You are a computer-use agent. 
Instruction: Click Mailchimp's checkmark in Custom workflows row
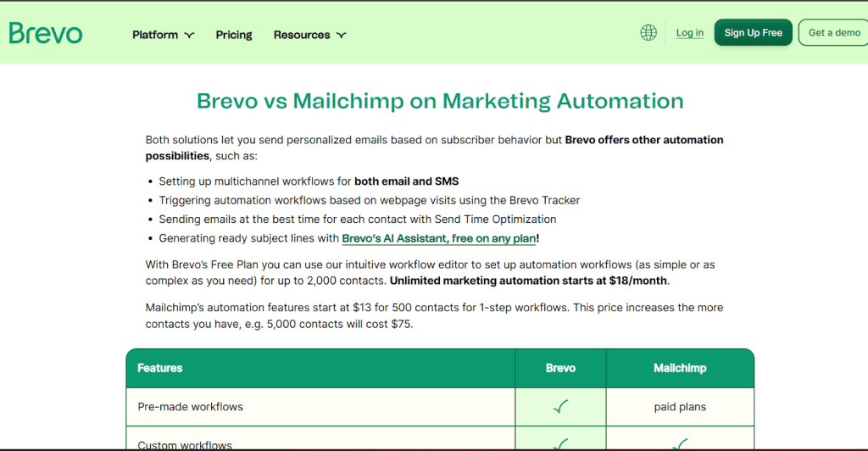[x=680, y=443]
